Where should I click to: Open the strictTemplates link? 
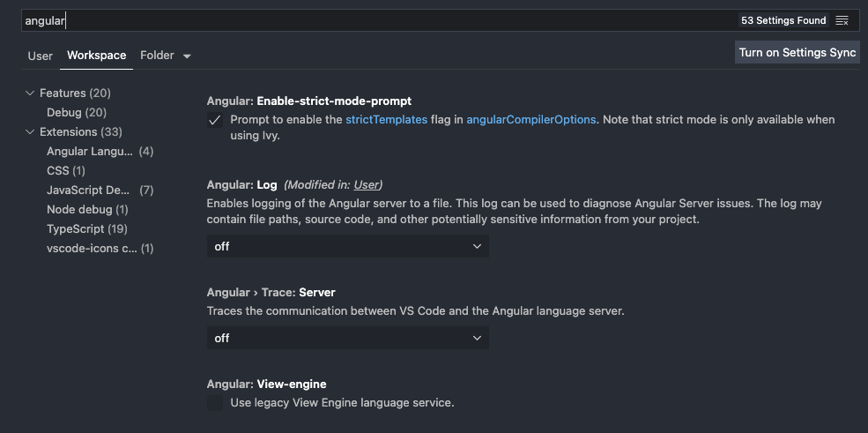click(386, 120)
